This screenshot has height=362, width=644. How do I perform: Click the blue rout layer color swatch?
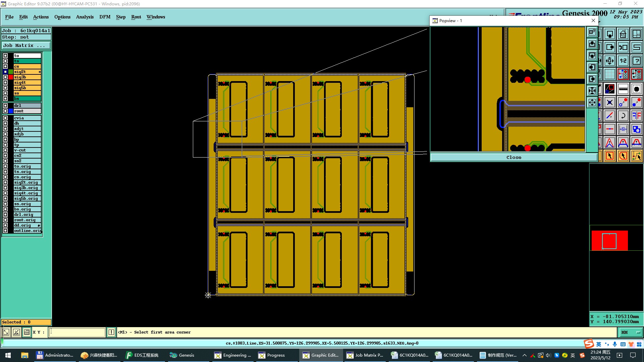point(11,111)
